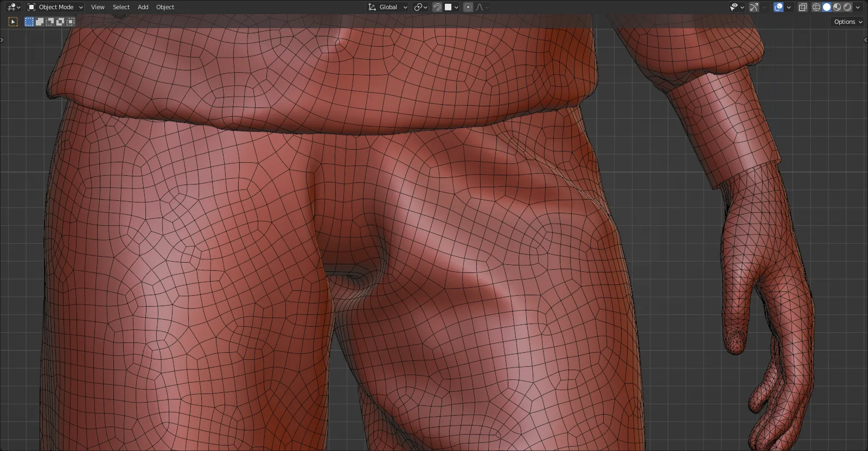Select the tweak select tool icon

(14, 22)
